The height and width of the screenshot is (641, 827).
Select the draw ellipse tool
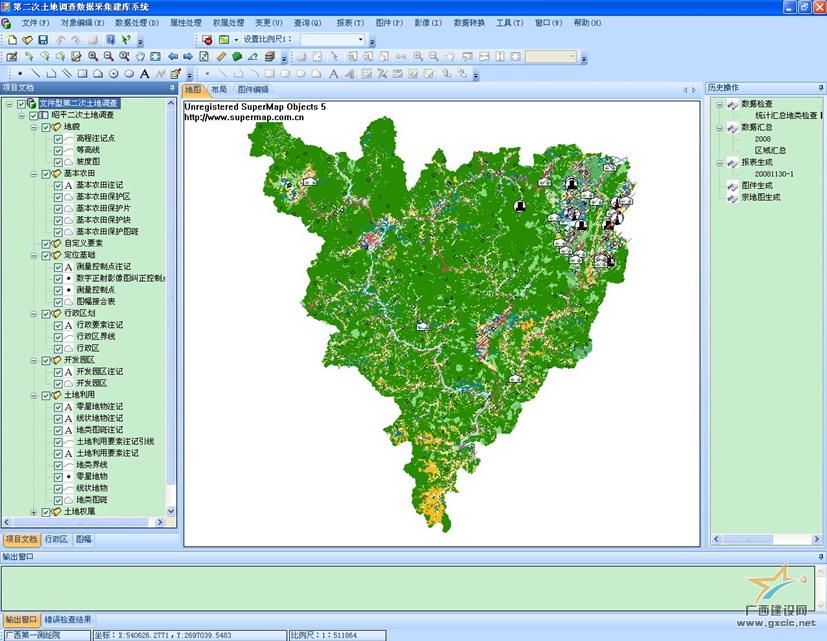[129, 74]
